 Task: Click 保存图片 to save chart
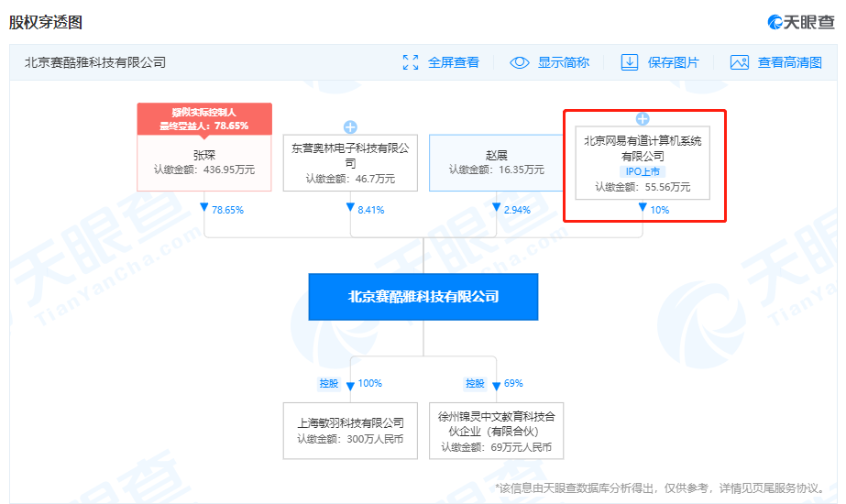point(673,62)
